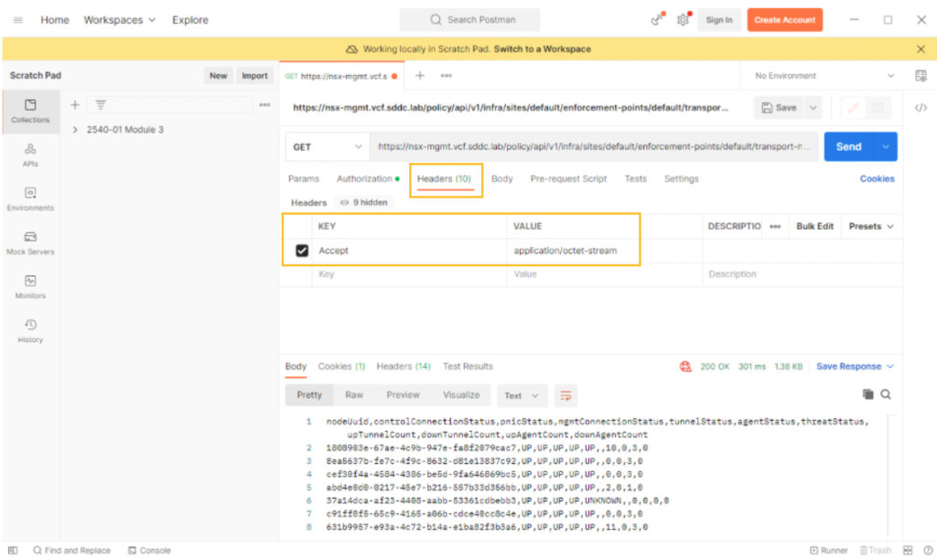Open the Text format dropdown
This screenshot has height=560, width=937.
pyautogui.click(x=522, y=395)
